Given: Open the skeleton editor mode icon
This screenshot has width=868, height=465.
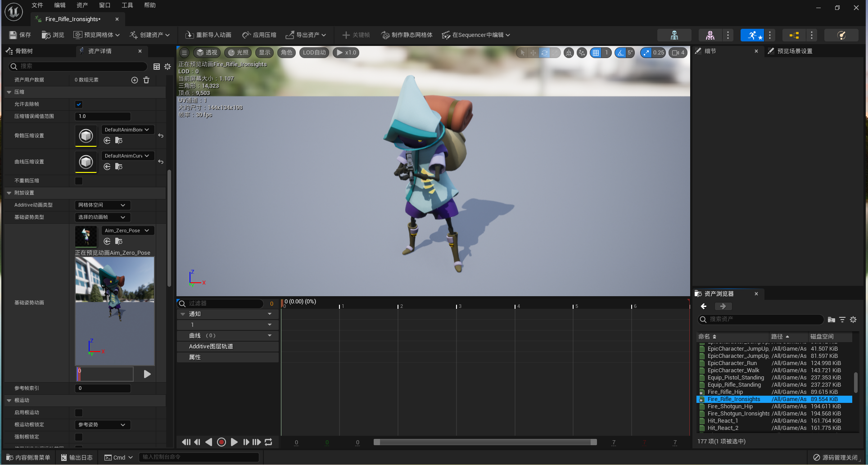Looking at the screenshot, I should click(x=674, y=35).
